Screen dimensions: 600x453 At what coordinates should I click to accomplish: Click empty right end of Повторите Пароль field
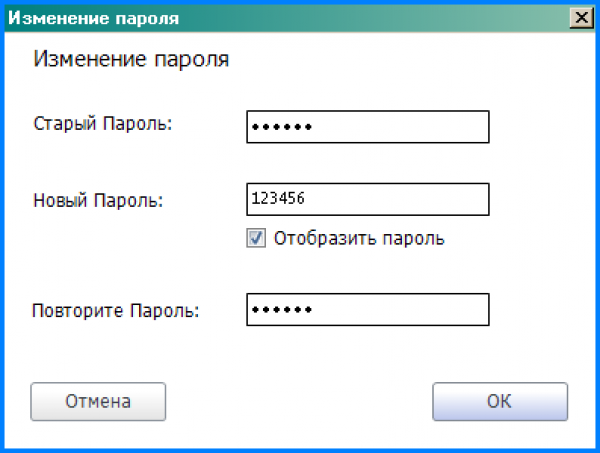coord(460,309)
